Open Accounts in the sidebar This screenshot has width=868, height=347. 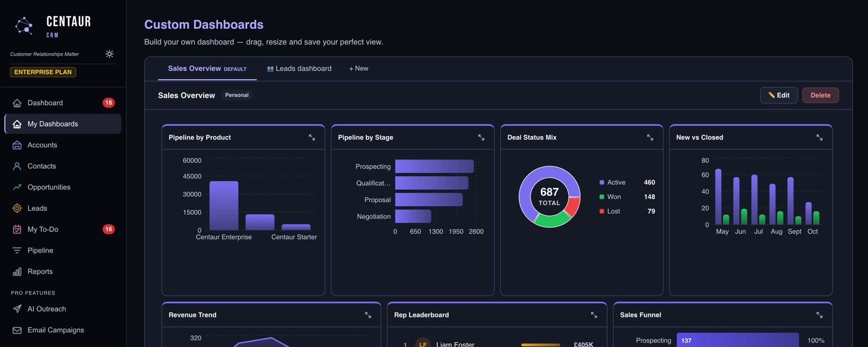(x=63, y=145)
